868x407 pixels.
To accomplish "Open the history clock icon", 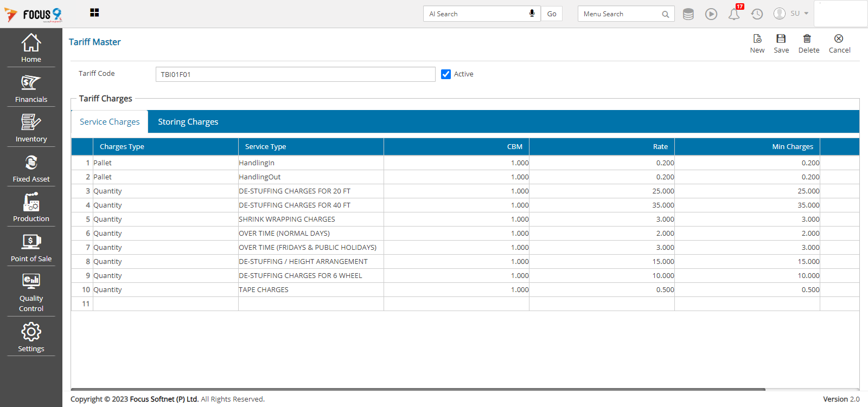I will (x=757, y=14).
